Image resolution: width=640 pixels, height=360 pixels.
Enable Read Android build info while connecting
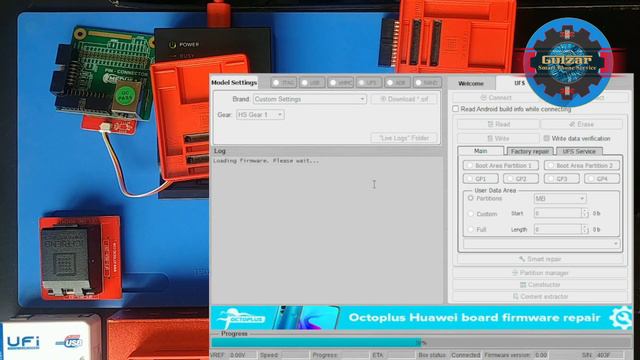(456, 109)
